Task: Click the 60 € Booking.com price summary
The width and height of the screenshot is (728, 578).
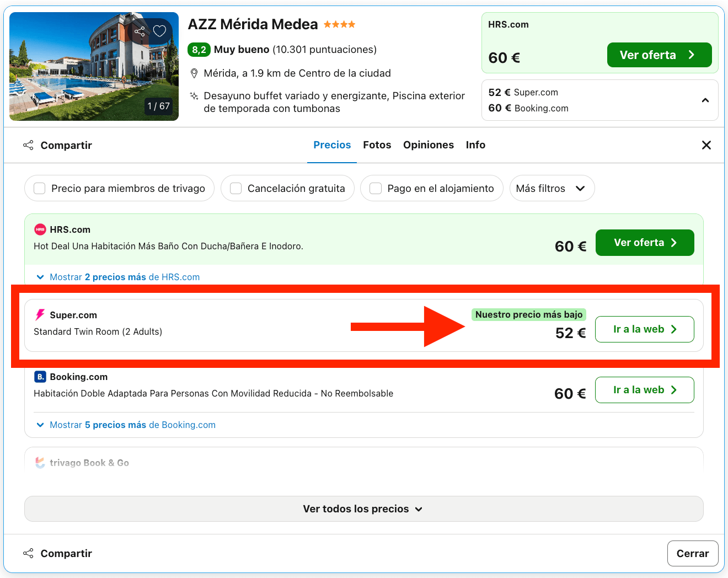Action: coord(528,108)
